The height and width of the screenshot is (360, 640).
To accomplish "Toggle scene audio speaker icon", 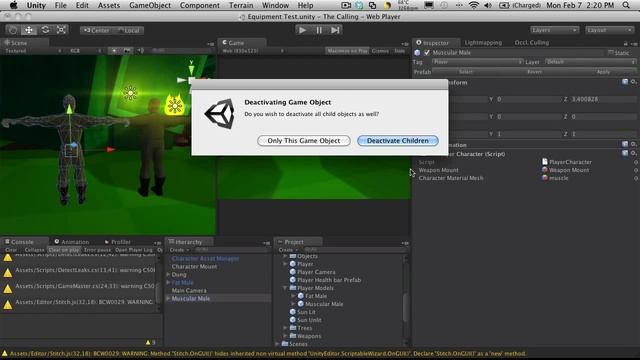I will (x=140, y=51).
